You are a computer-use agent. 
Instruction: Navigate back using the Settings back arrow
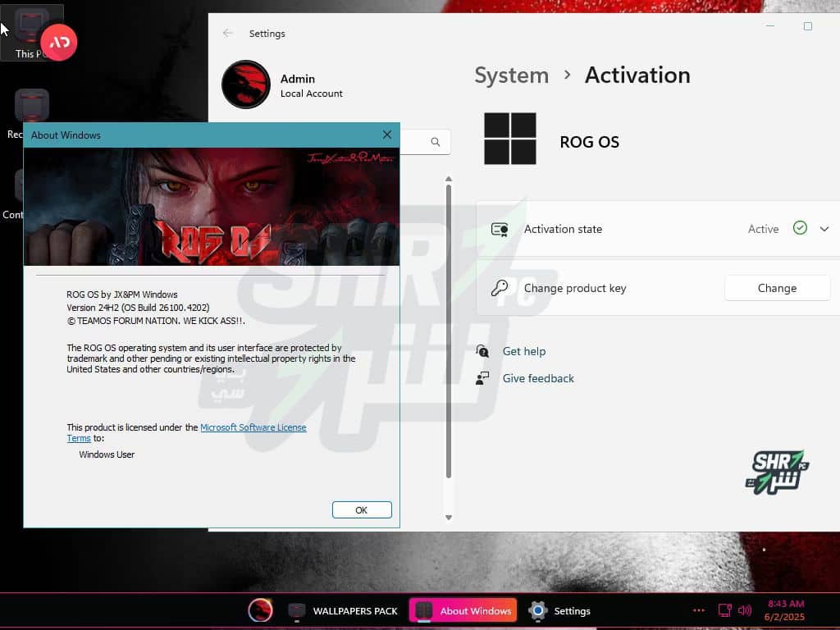[226, 33]
